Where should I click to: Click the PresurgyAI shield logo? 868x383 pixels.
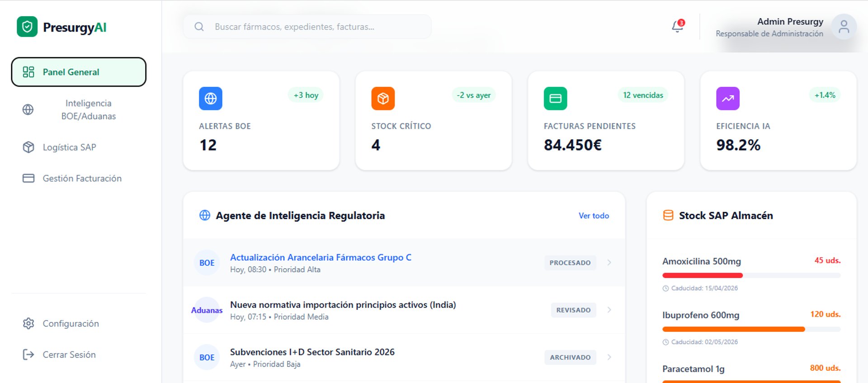(x=27, y=27)
